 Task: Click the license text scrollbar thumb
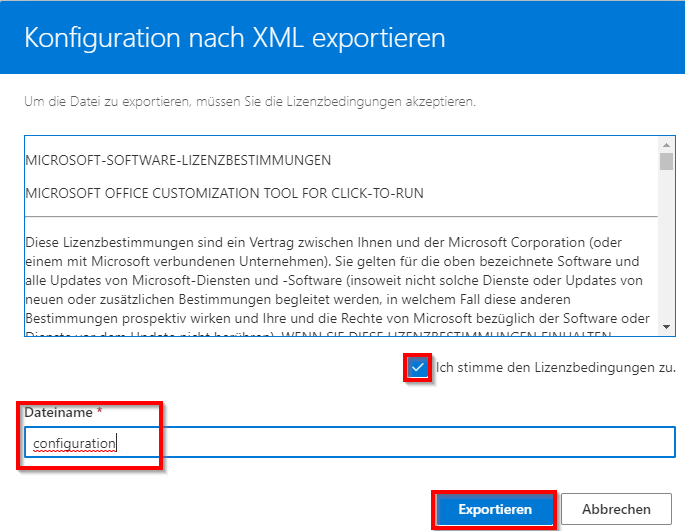(666, 162)
